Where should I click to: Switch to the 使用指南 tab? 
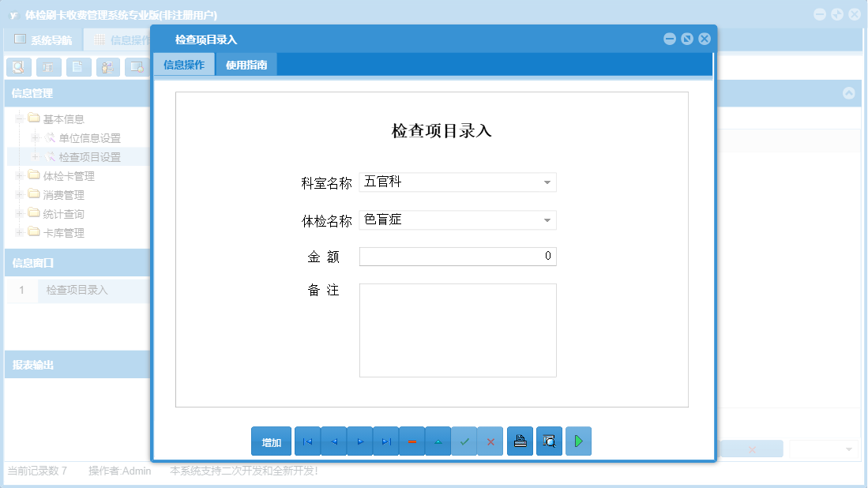[247, 64]
